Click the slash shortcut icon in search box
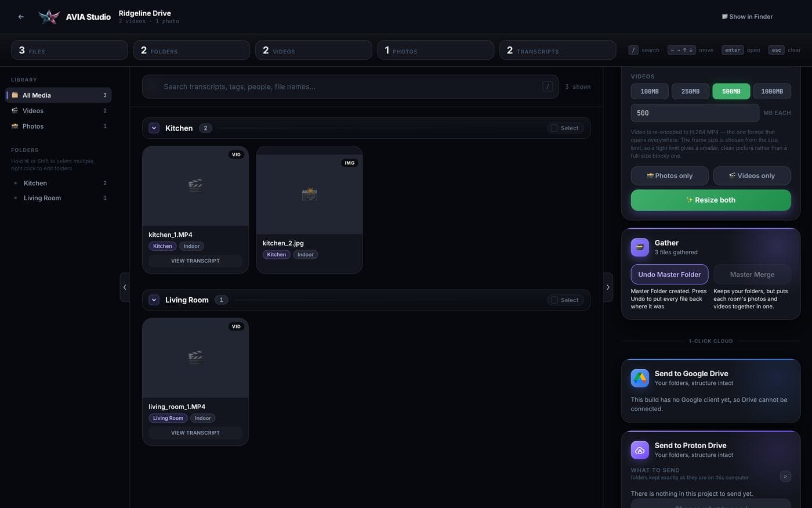 [x=548, y=87]
